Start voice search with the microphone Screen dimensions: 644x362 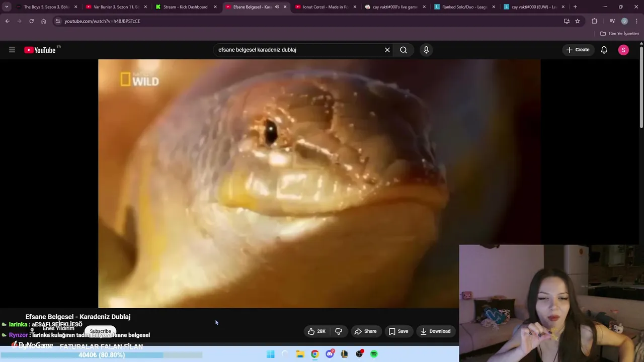pyautogui.click(x=426, y=50)
